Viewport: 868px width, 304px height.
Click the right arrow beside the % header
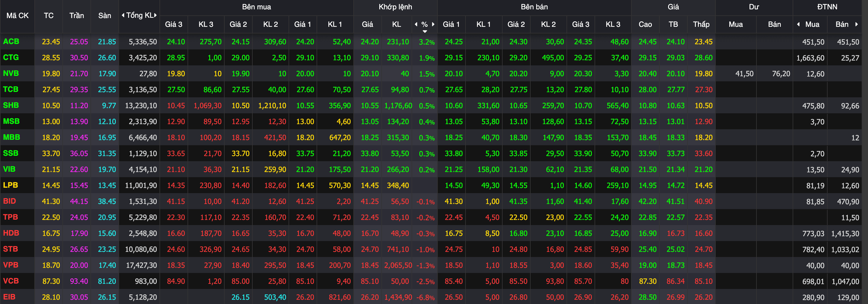pyautogui.click(x=433, y=24)
